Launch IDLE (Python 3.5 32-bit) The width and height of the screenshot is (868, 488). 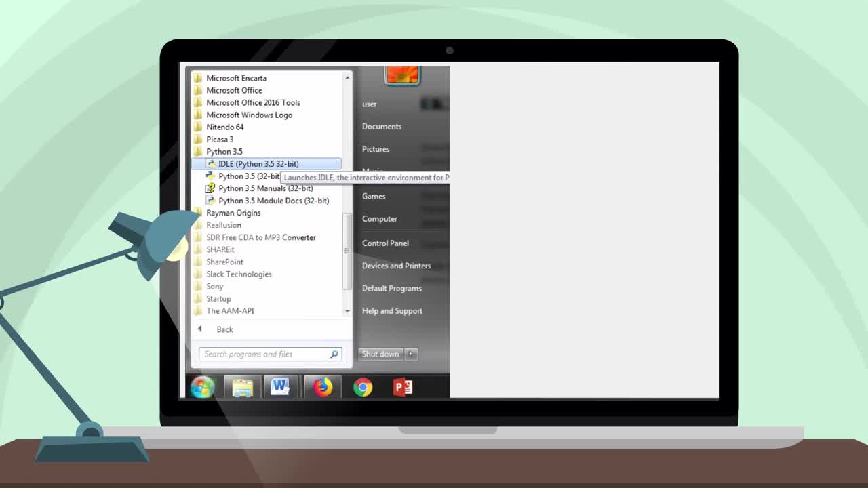tap(267, 164)
